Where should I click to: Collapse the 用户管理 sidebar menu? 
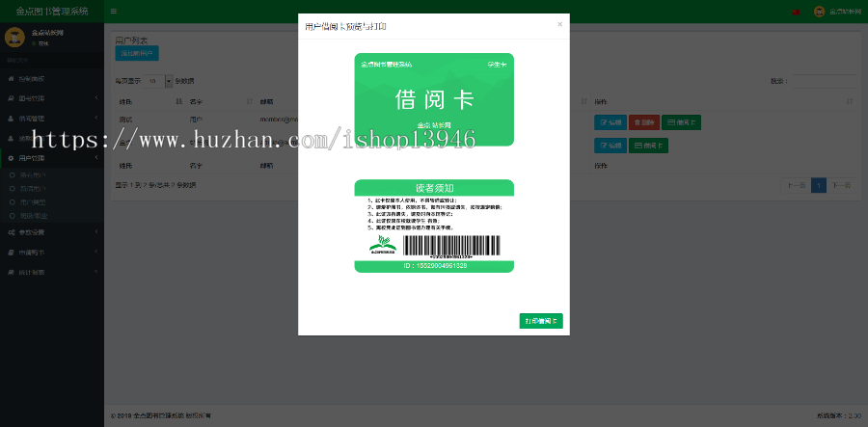52,158
